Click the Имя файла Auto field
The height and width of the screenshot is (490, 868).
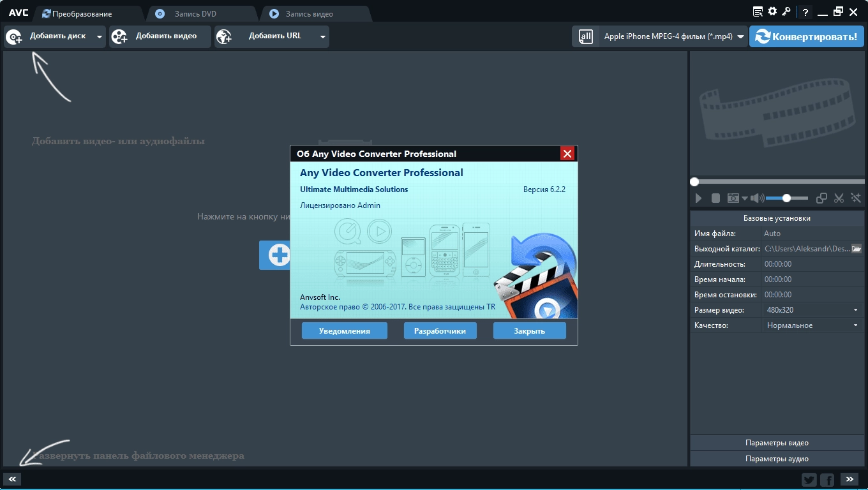coord(812,234)
